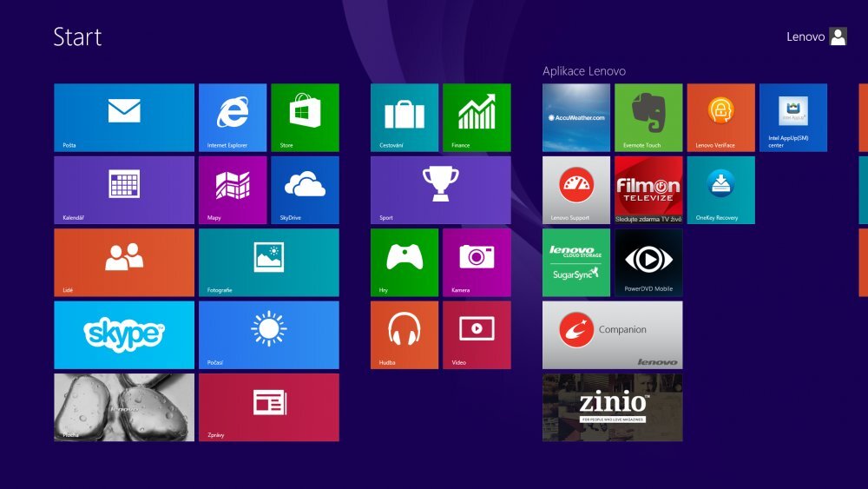Open the Sport trophy tile

(x=441, y=190)
